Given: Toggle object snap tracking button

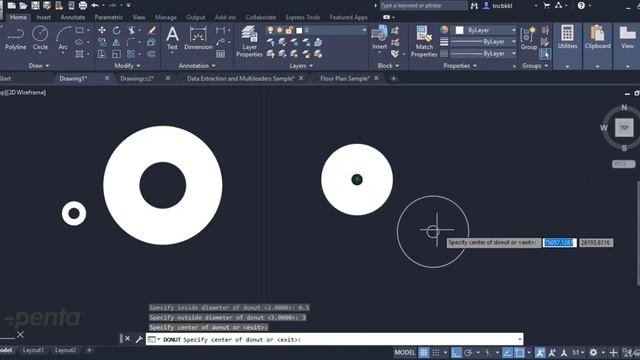Looking at the screenshot, I should click(507, 353).
